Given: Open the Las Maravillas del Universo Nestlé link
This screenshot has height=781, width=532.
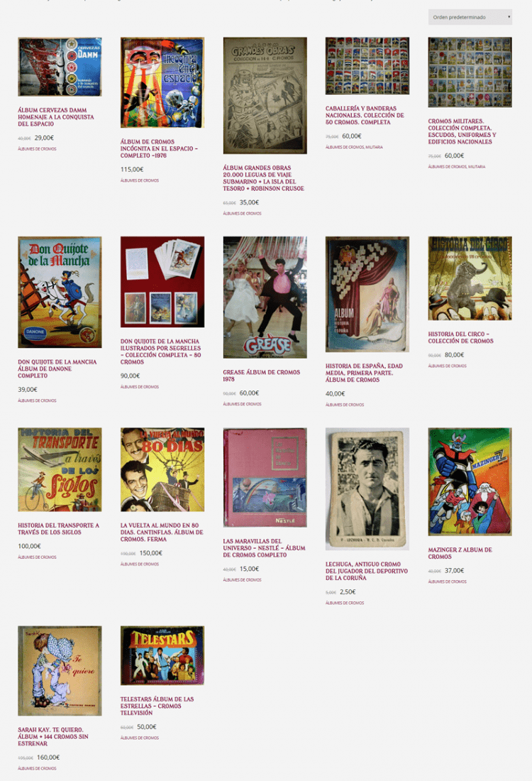Looking at the screenshot, I should [x=265, y=548].
